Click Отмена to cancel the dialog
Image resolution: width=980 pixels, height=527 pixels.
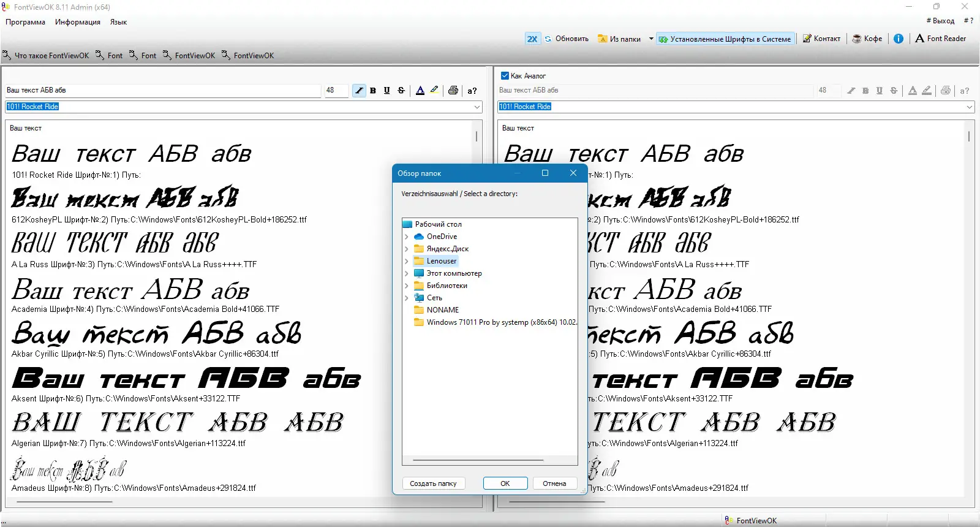(554, 483)
